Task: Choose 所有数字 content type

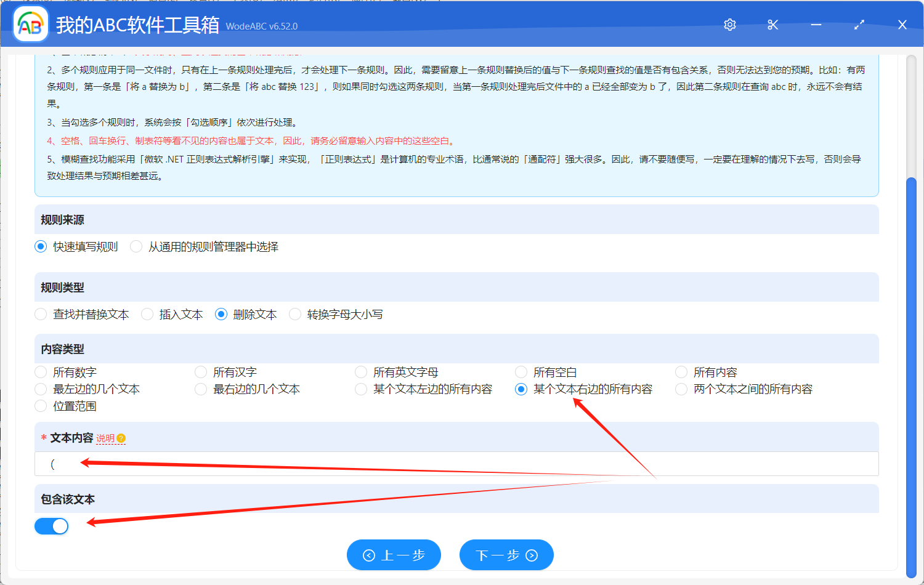Action: (x=41, y=372)
